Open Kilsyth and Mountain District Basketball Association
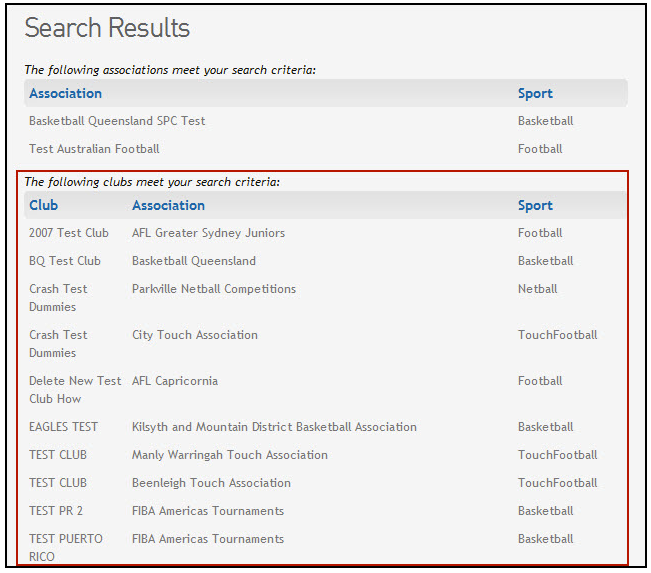This screenshot has height=573, width=651. [x=274, y=427]
